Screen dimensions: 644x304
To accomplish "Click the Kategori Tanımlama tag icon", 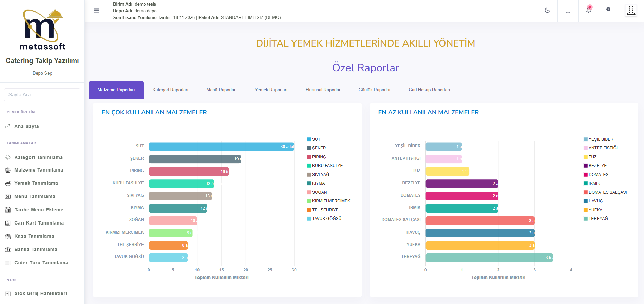I will [x=8, y=157].
